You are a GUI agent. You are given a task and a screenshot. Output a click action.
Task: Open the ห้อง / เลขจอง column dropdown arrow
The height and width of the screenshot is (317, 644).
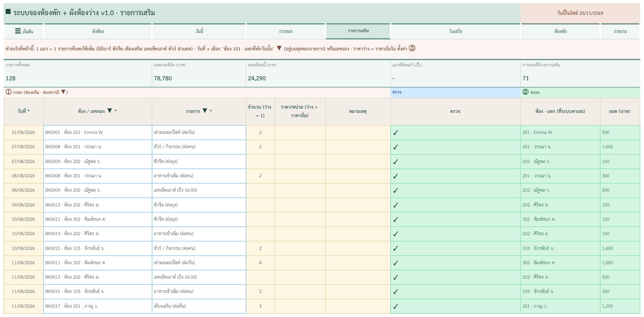(x=109, y=111)
